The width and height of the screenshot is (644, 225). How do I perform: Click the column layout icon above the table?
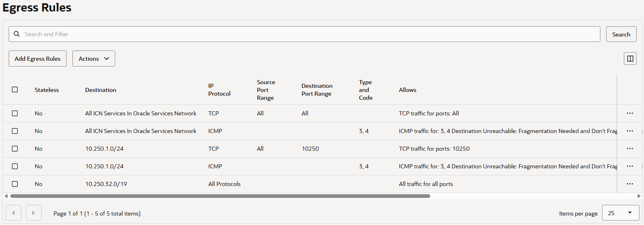(x=630, y=59)
